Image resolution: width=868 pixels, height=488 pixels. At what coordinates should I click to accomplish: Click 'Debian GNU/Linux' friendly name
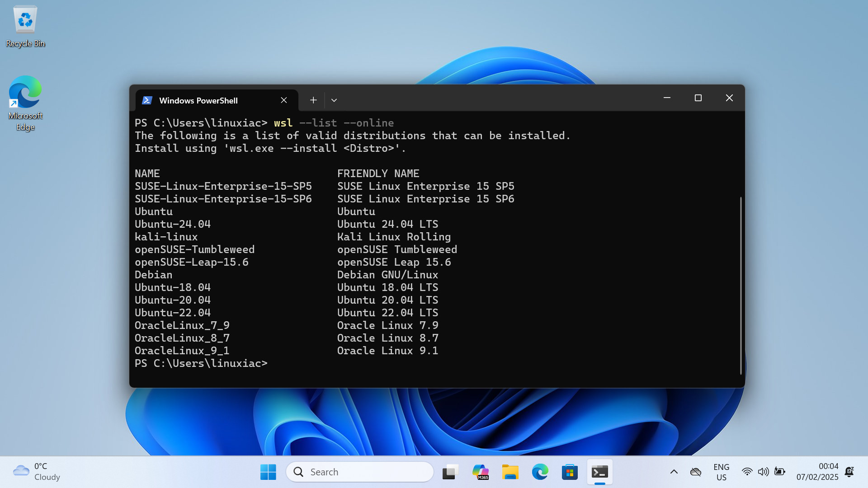[388, 275]
